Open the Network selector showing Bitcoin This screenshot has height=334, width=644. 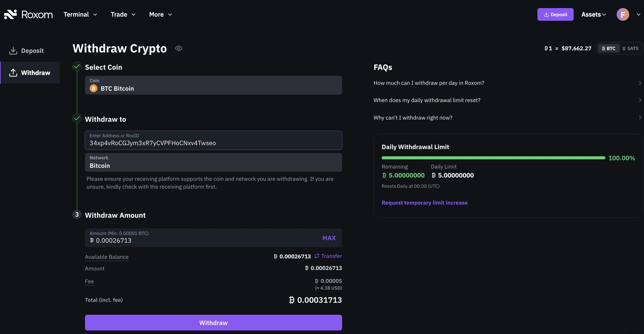coord(213,162)
